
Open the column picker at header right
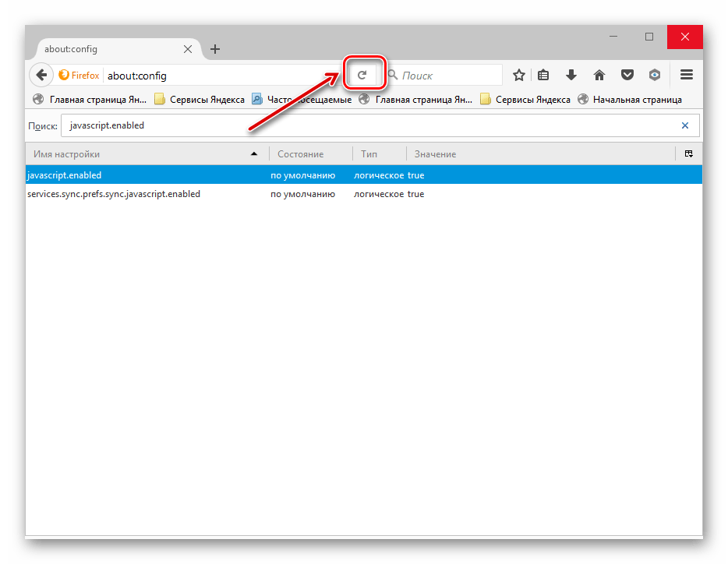click(x=689, y=154)
